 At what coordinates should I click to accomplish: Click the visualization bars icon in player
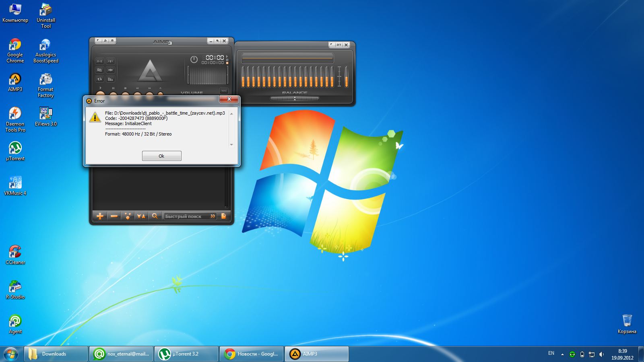point(110,79)
